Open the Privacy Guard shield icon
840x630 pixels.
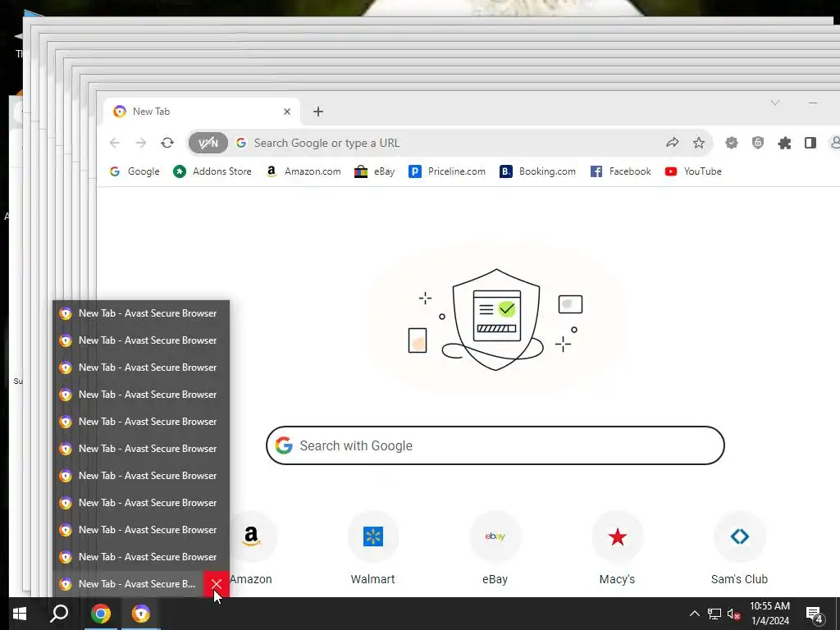coord(757,143)
